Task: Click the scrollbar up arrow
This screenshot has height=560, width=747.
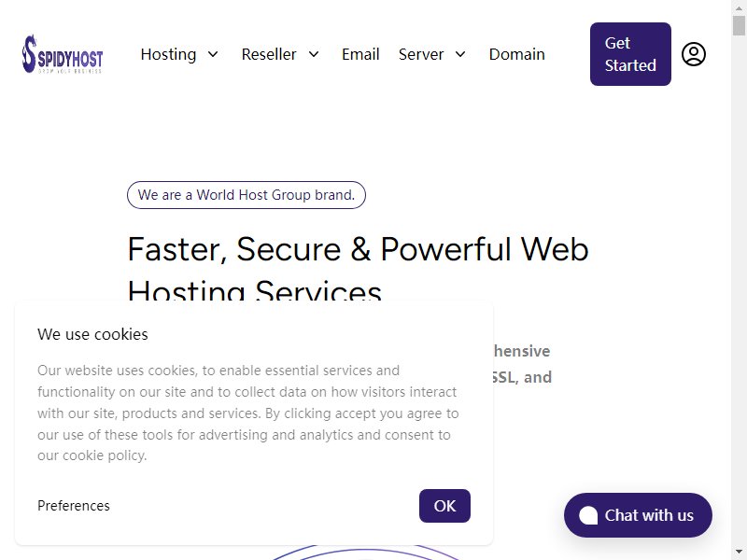Action: (x=739, y=7)
